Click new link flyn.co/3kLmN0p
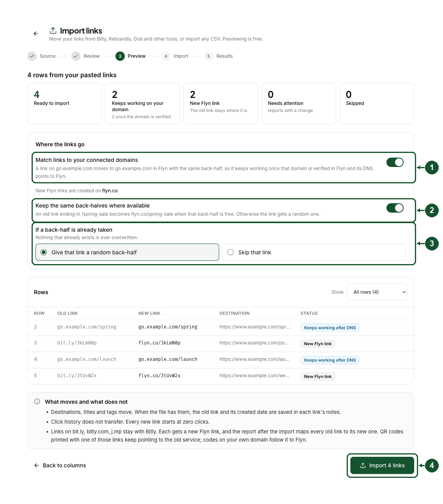Image resolution: width=443 pixels, height=504 pixels. click(x=159, y=343)
